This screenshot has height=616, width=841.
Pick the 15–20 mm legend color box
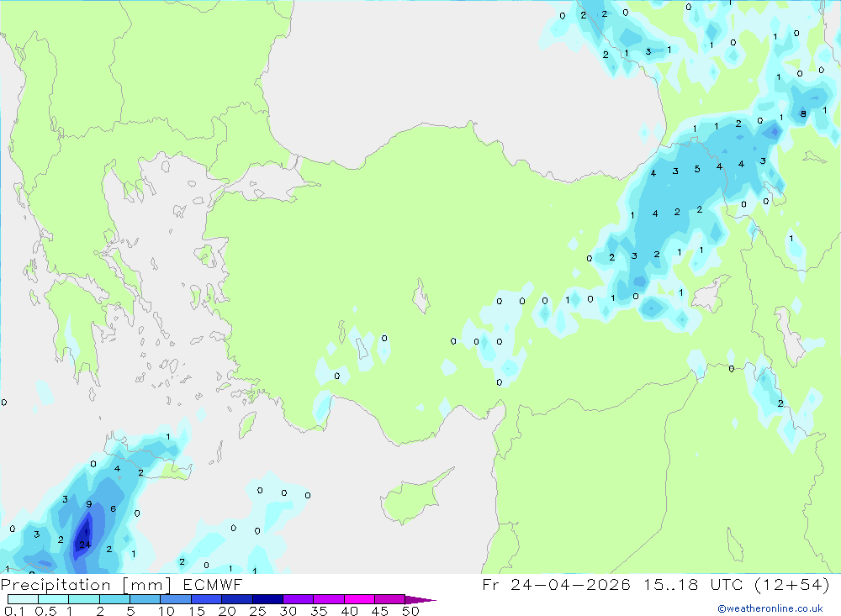(x=207, y=599)
